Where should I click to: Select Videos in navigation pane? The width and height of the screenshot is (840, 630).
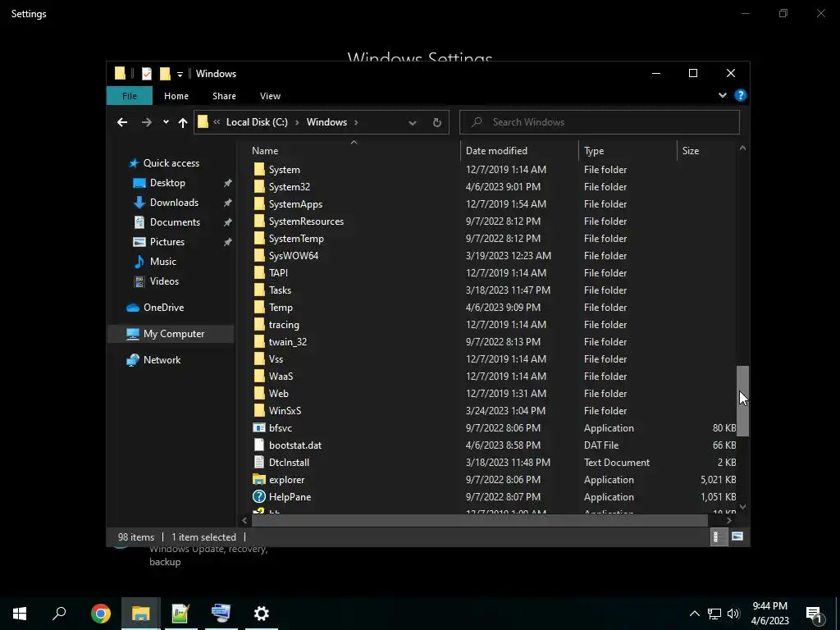pyautogui.click(x=164, y=281)
